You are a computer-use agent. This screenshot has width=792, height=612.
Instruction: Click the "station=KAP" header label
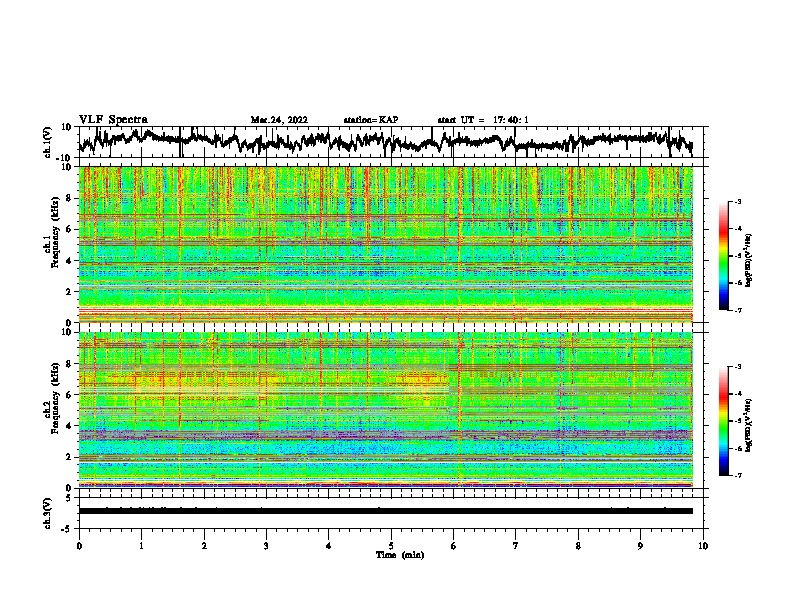pos(371,120)
